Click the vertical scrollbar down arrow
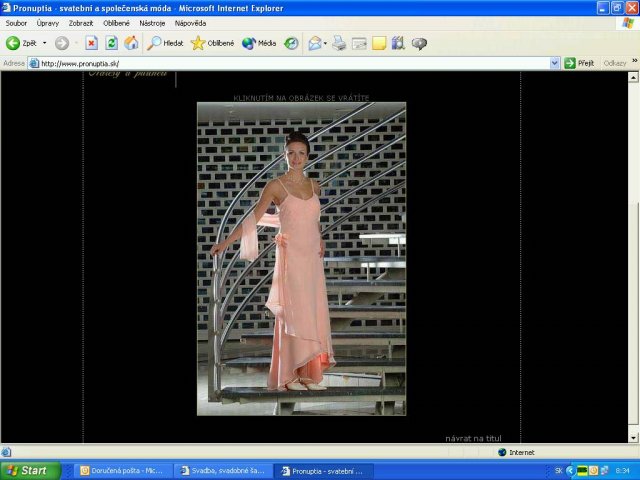This screenshot has height=480, width=640. pos(633,438)
